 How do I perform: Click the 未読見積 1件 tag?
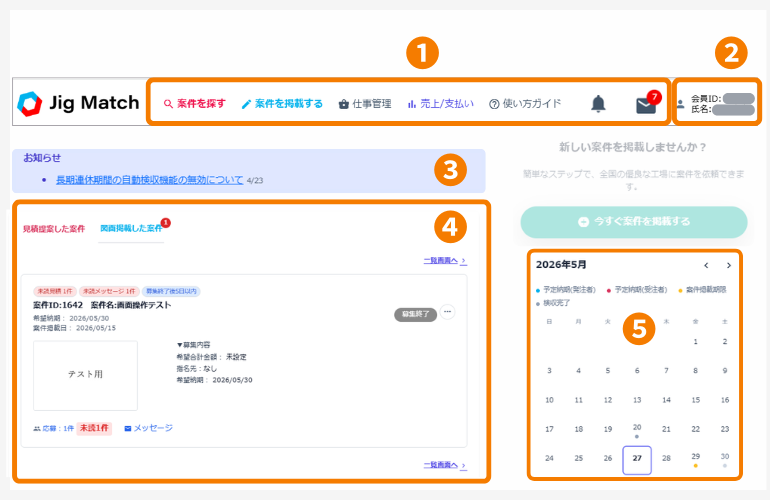[55, 291]
